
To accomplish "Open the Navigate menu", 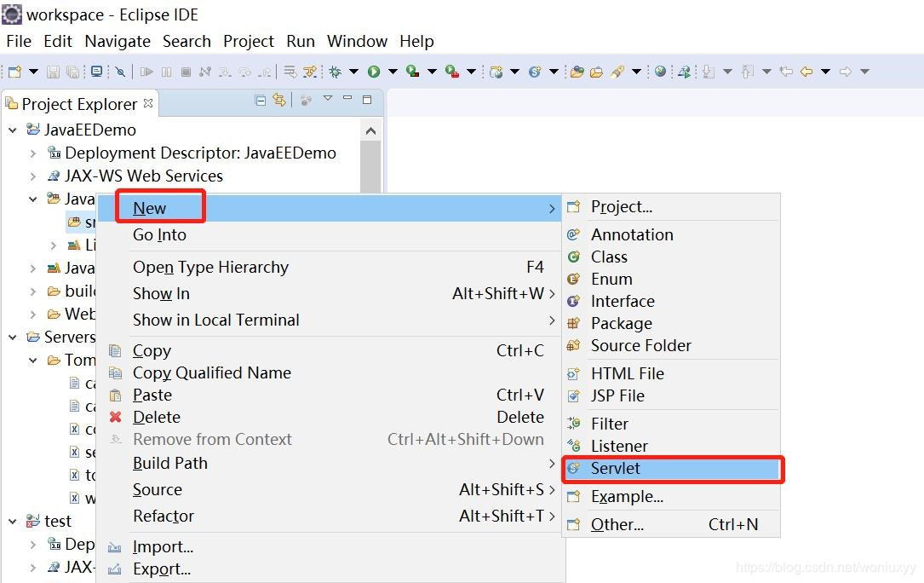I will point(118,41).
